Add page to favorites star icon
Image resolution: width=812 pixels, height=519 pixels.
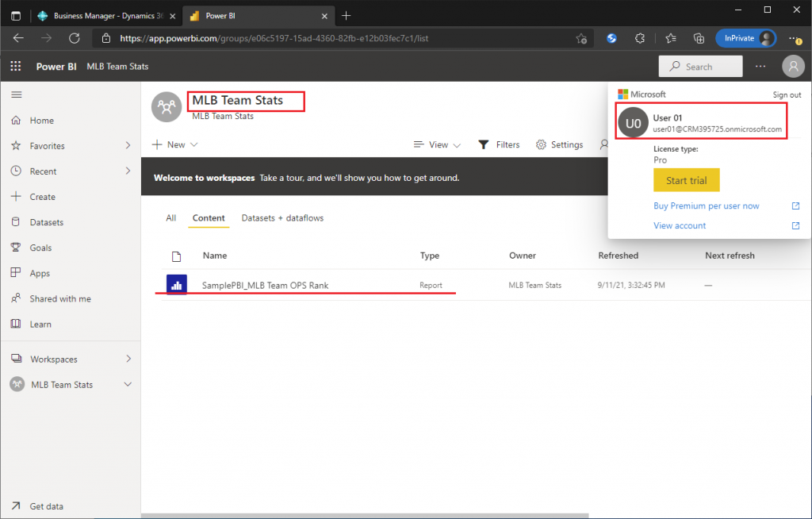[581, 38]
